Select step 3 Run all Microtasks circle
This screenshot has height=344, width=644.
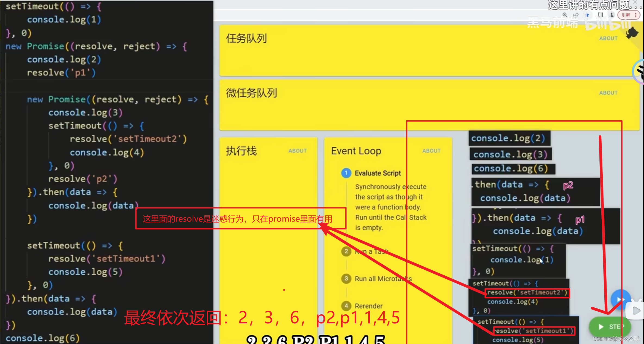346,279
